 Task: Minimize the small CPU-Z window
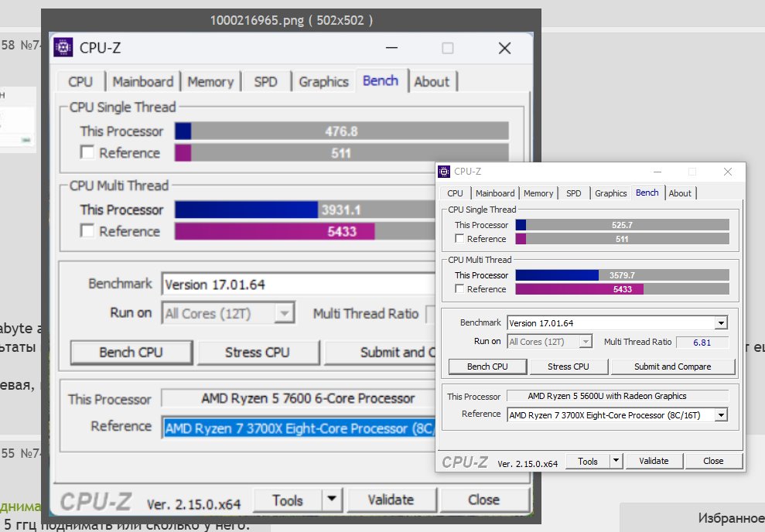[x=657, y=172]
